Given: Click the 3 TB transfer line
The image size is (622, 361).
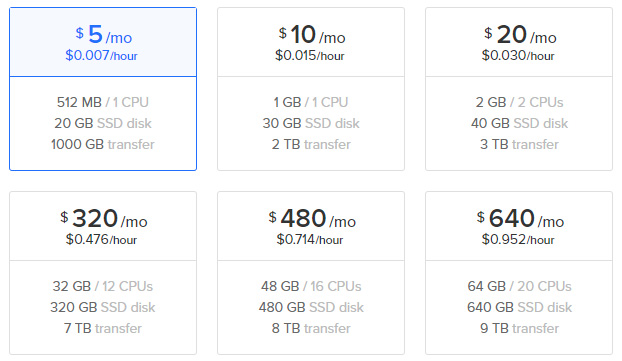Looking at the screenshot, I should point(519,144).
